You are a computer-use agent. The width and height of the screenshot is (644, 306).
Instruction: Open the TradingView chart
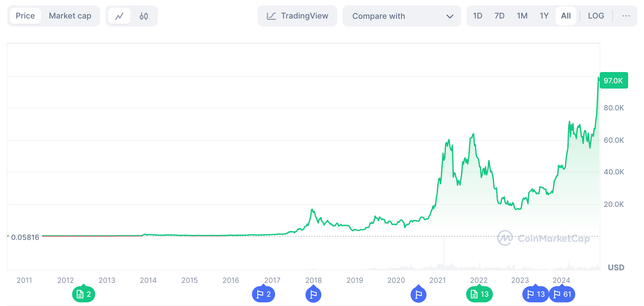(x=297, y=16)
